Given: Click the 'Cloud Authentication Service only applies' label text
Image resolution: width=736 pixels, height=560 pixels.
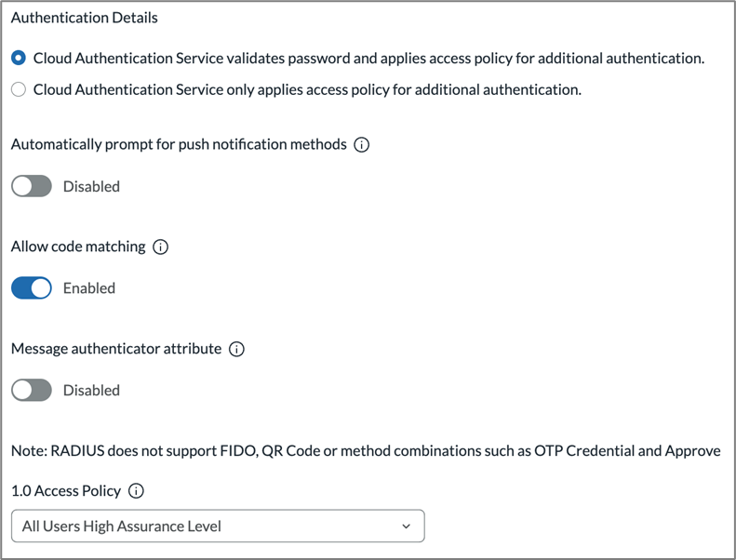Looking at the screenshot, I should [307, 90].
